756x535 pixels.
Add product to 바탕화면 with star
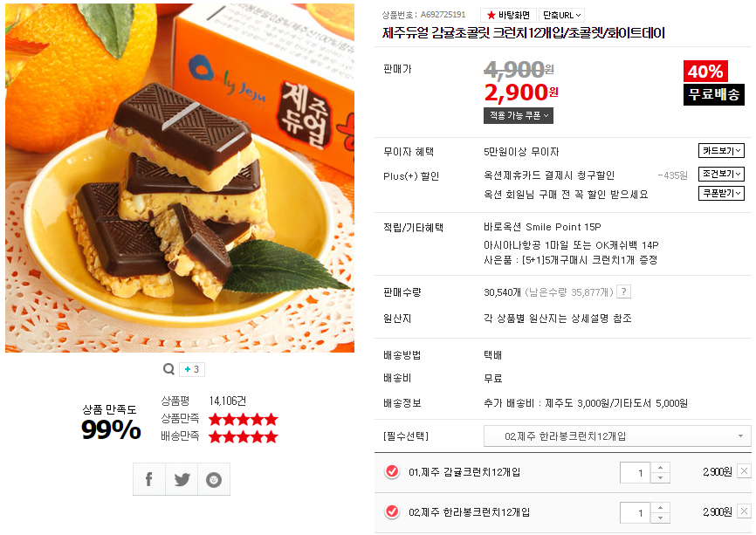point(508,15)
